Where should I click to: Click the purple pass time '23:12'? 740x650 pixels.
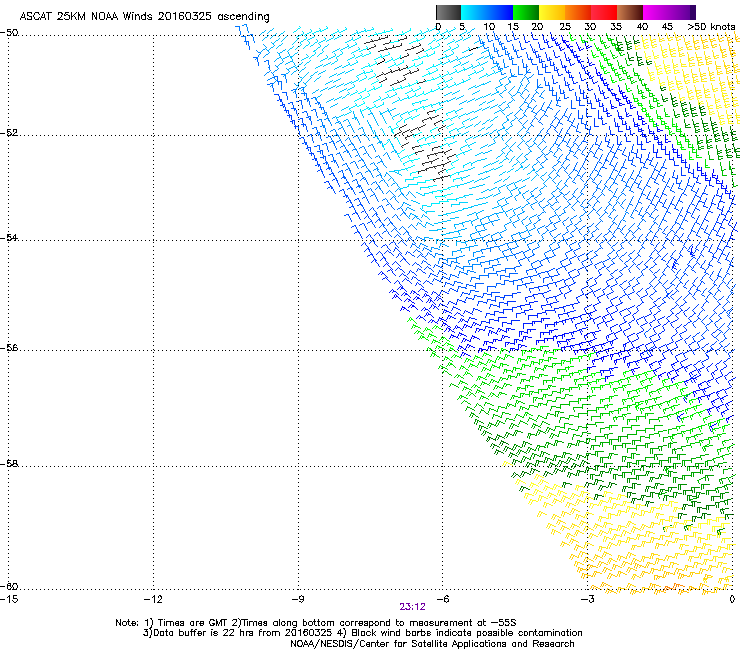coord(412,607)
